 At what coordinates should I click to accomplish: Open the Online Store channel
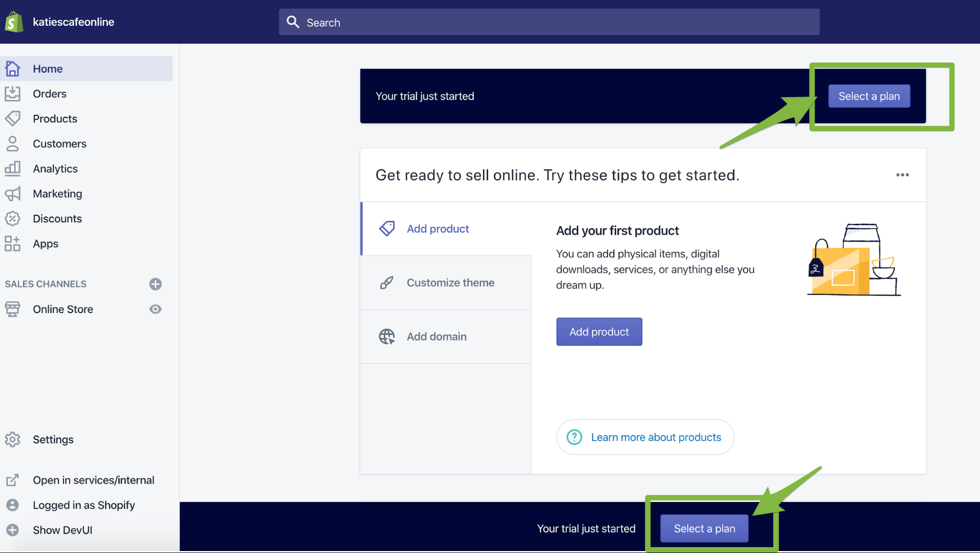click(63, 309)
